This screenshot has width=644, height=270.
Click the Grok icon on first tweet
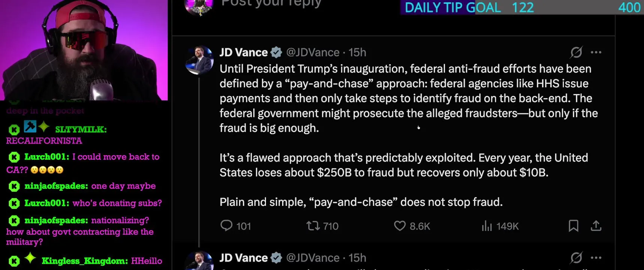tap(576, 52)
